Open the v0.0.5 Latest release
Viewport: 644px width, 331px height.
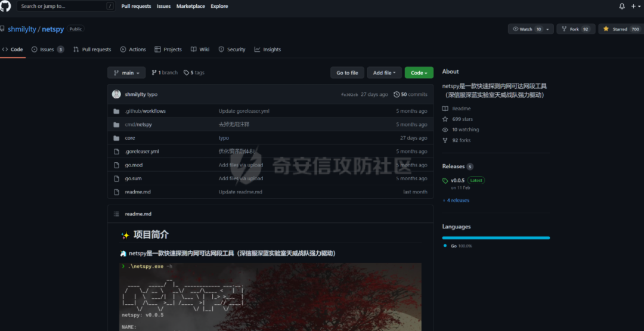(467, 180)
